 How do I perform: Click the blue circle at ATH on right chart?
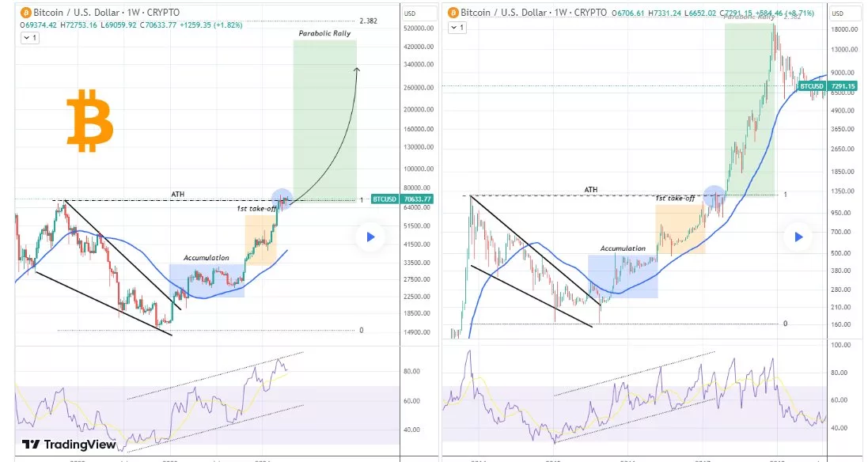(714, 196)
